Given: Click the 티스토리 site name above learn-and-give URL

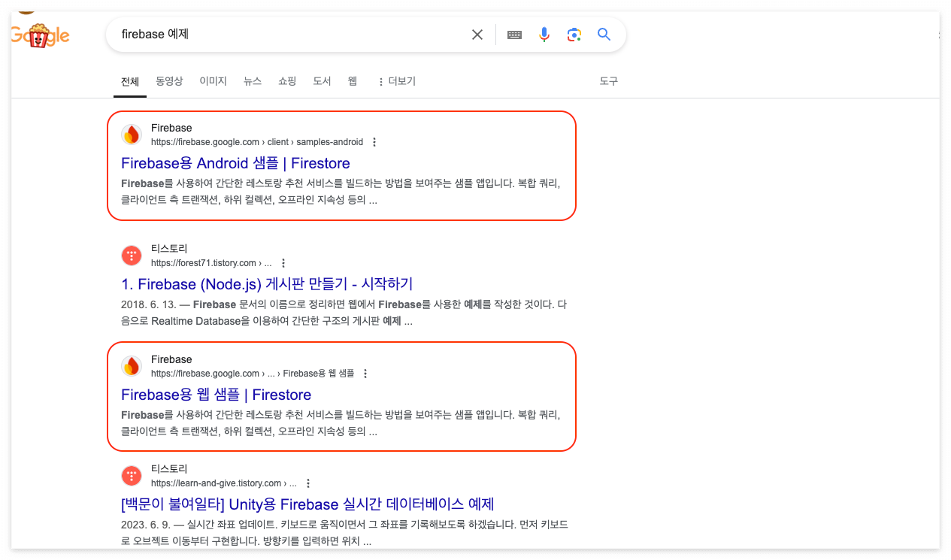Looking at the screenshot, I should click(x=169, y=469).
